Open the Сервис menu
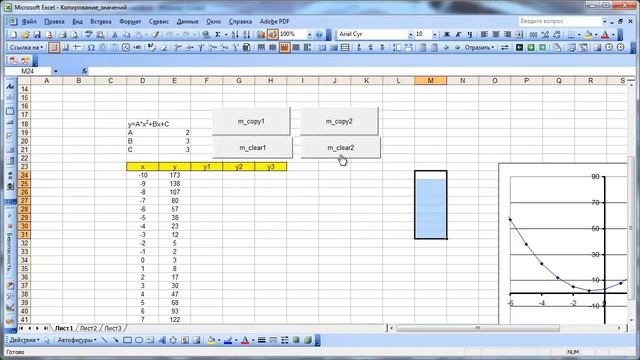The height and width of the screenshot is (360, 640). click(x=159, y=21)
